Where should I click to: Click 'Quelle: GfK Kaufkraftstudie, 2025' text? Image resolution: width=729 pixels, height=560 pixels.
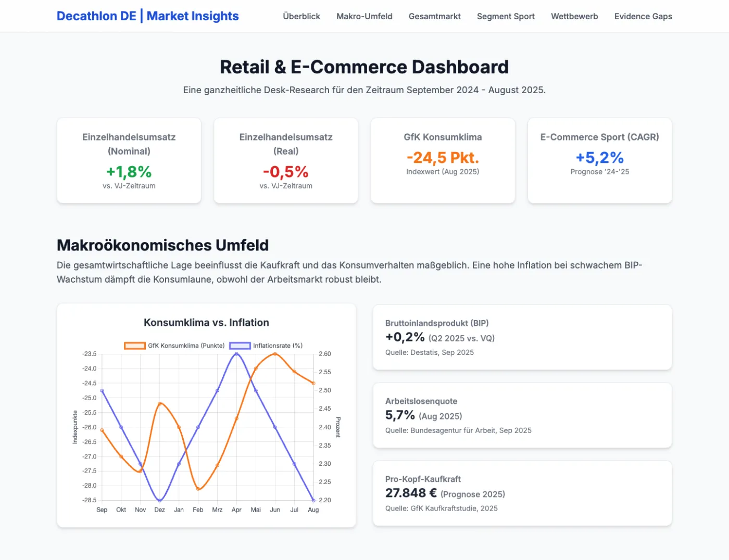pyautogui.click(x=442, y=508)
